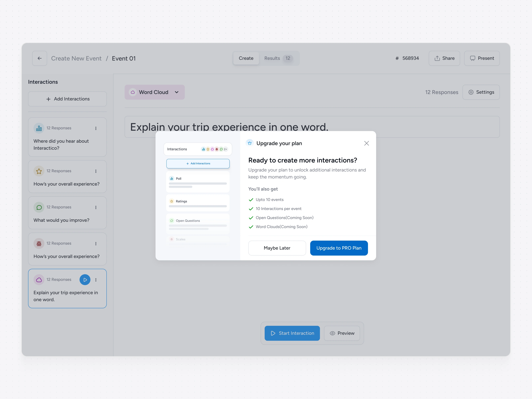The height and width of the screenshot is (399, 532).
Task: Select the Create tab
Action: [x=246, y=58]
